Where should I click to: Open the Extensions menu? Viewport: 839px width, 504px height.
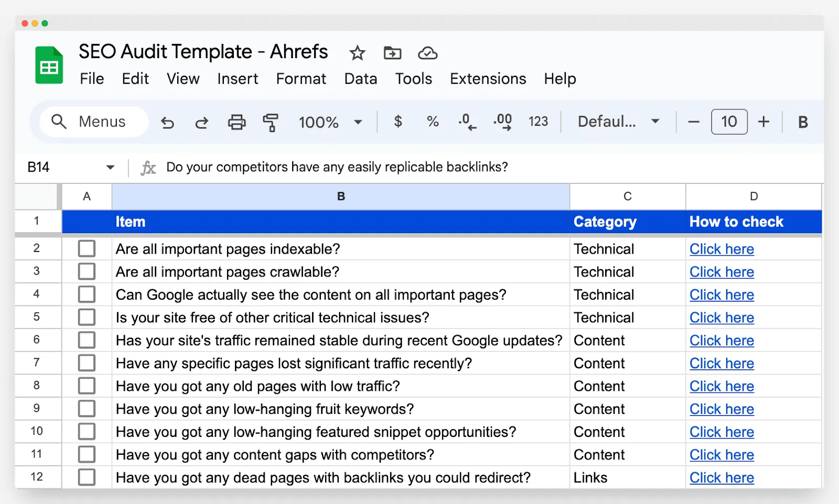pyautogui.click(x=487, y=79)
